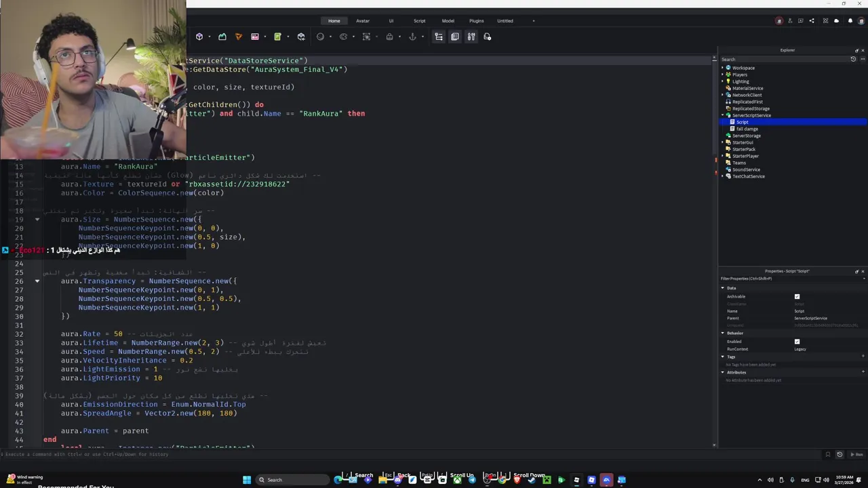Select ServerStorage in Explorer
This screenshot has width=868, height=488.
click(746, 136)
